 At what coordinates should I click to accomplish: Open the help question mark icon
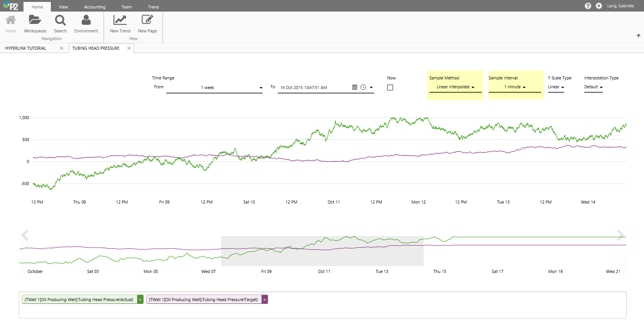588,6
